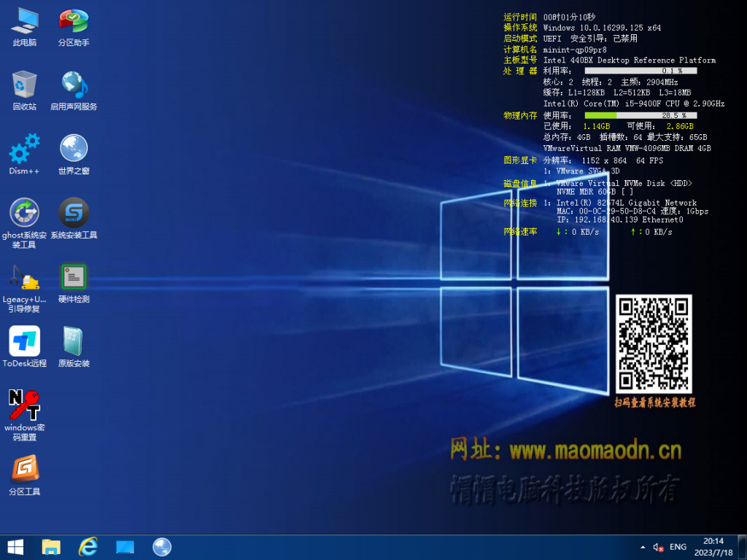Open the calendar by clicking the clock
The width and height of the screenshot is (747, 560).
pyautogui.click(x=713, y=547)
